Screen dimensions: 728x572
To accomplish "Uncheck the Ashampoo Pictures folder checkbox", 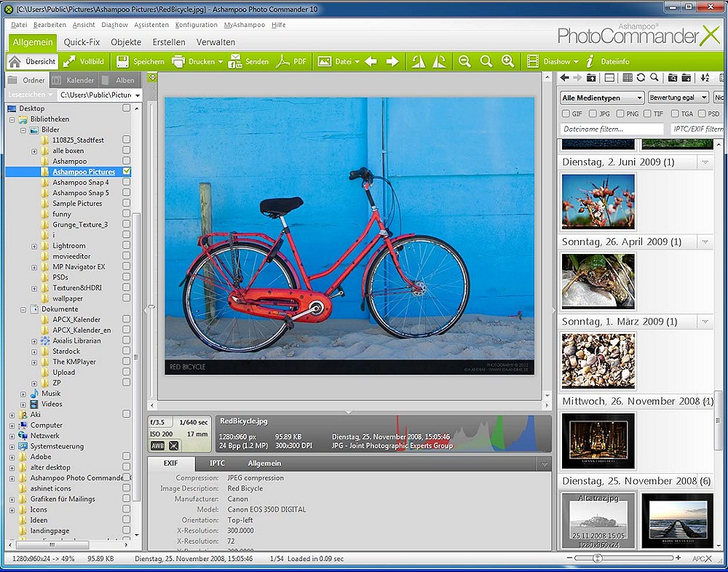I will [x=127, y=172].
